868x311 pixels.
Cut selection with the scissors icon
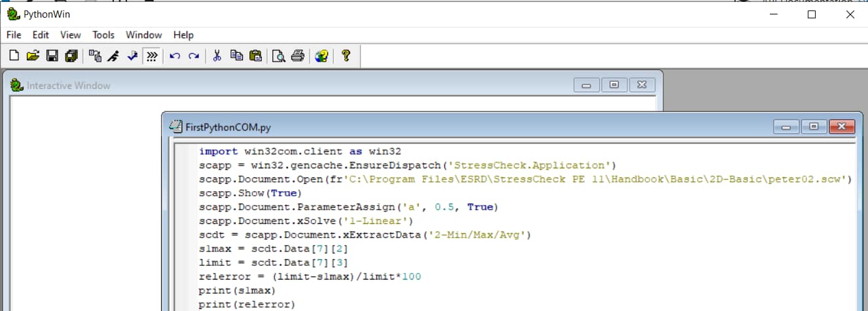[x=217, y=56]
